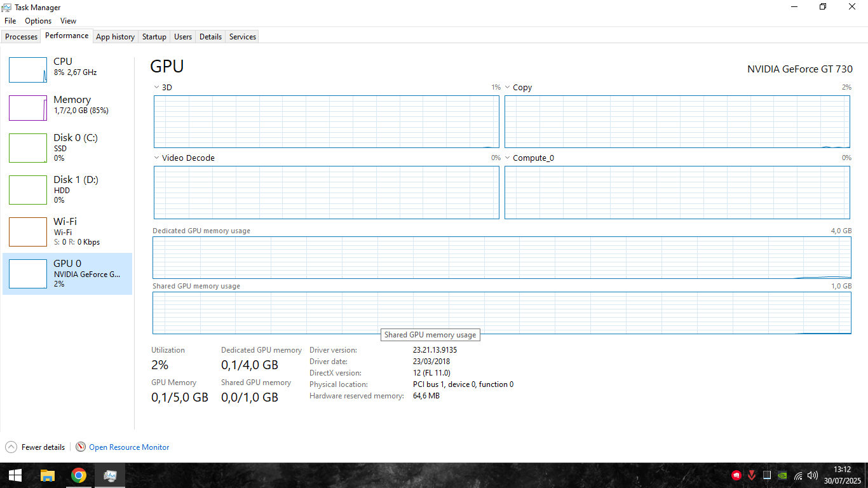This screenshot has width=868, height=488.
Task: Click inside the Copy usage graph
Action: click(x=677, y=122)
